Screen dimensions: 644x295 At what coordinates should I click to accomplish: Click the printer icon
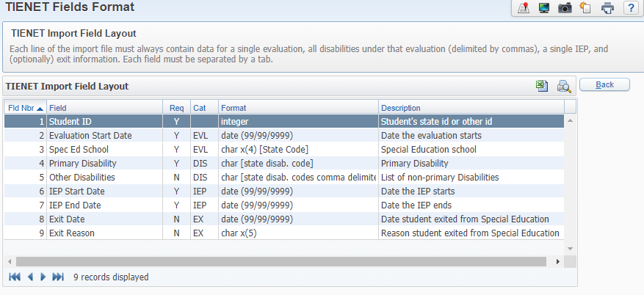tap(607, 8)
